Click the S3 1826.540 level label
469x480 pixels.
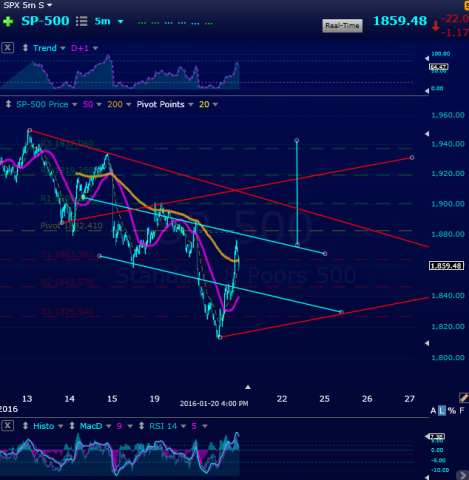pyautogui.click(x=67, y=311)
